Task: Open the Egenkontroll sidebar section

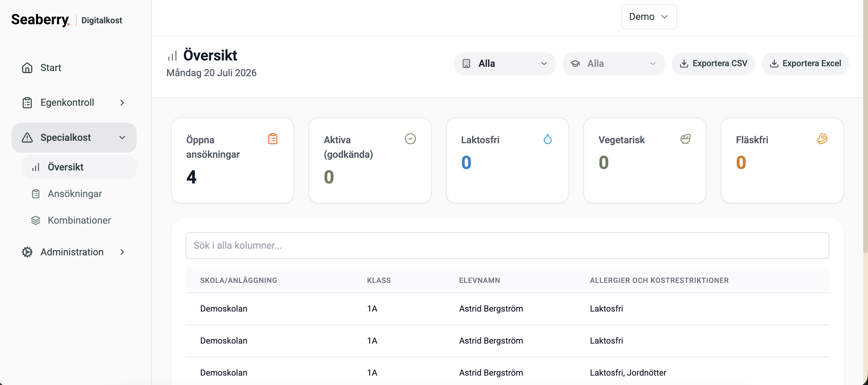Action: 74,102
